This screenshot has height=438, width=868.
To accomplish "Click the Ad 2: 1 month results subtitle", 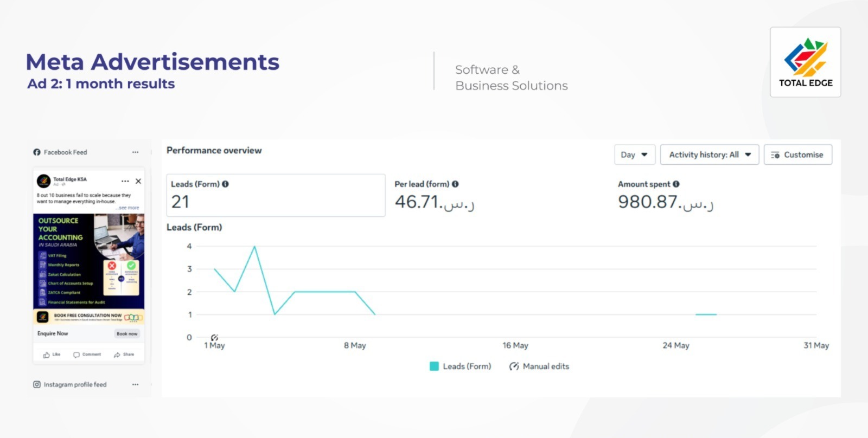I will [101, 84].
